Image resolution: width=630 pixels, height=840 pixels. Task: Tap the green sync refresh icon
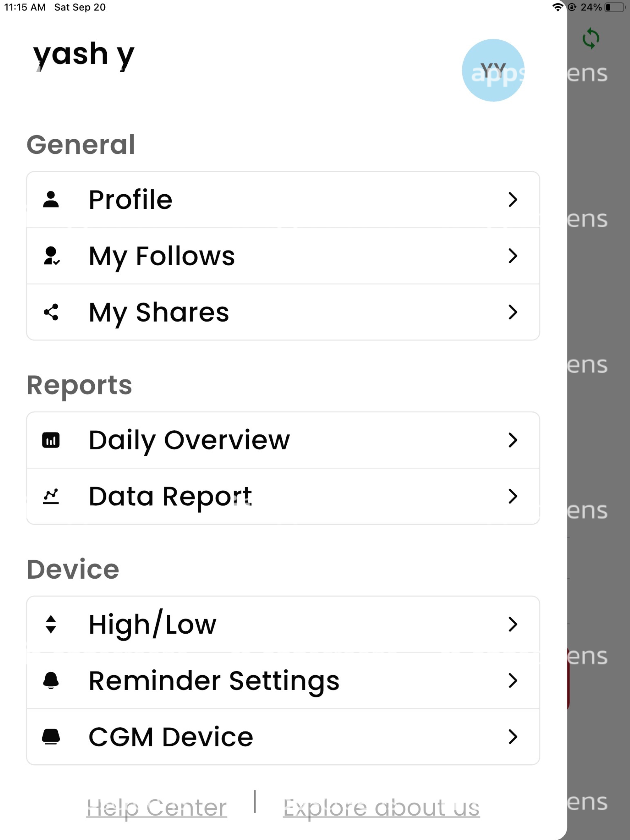[x=591, y=38]
